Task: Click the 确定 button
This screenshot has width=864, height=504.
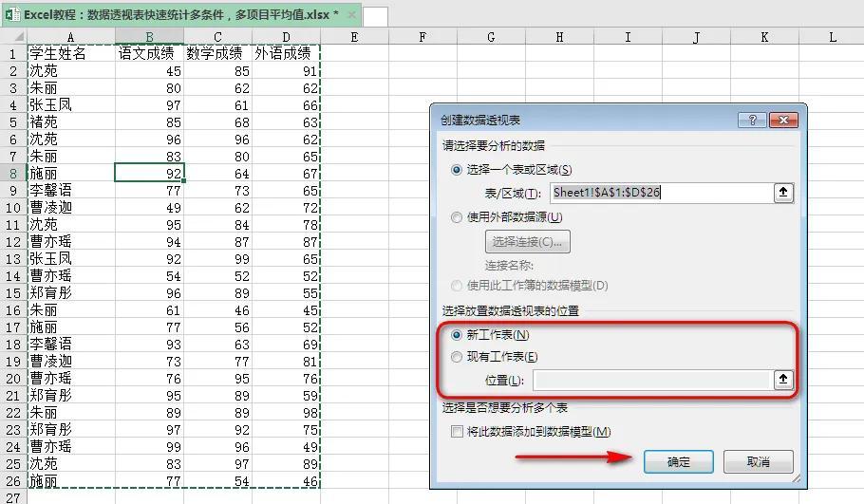Action: point(678,461)
